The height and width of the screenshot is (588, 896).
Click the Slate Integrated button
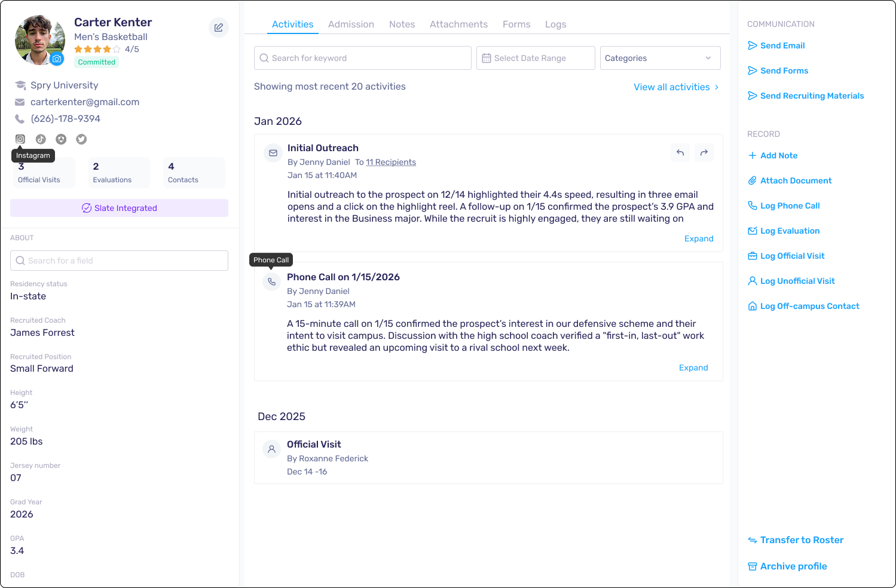[x=120, y=208]
